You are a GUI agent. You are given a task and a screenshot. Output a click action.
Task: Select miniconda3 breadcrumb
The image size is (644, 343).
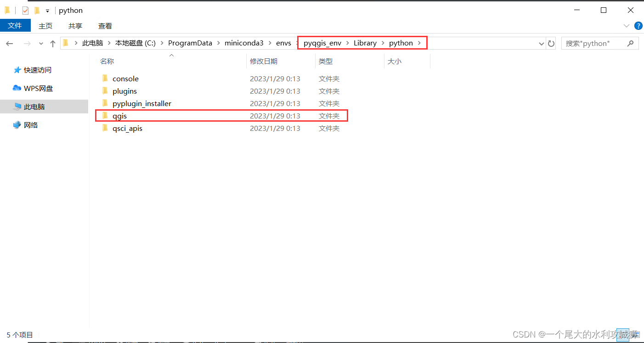click(244, 43)
